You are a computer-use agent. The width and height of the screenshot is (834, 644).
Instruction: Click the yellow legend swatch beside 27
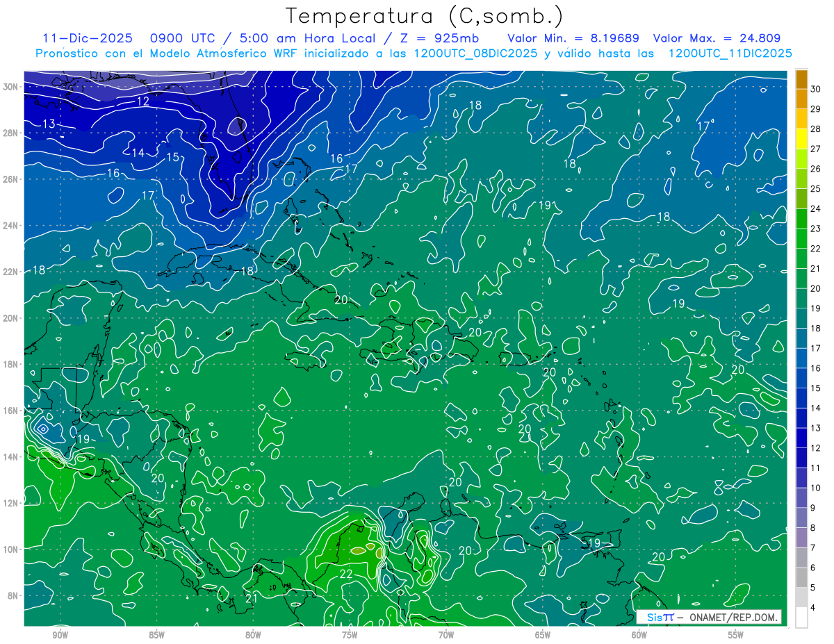tap(801, 139)
